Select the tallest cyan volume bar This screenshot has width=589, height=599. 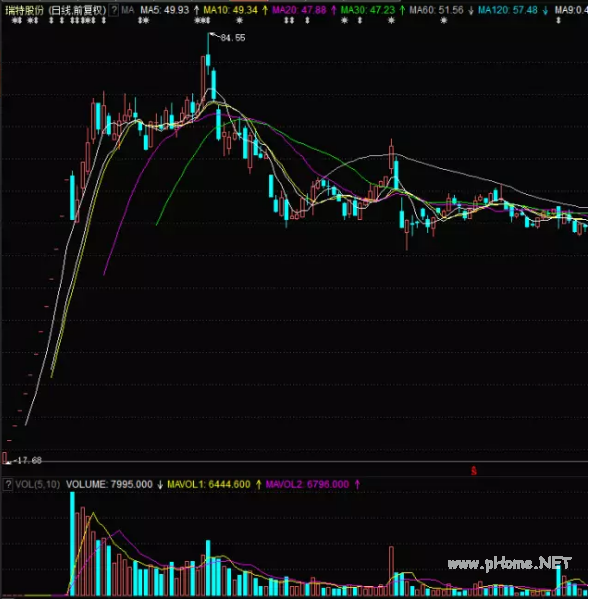pos(72,544)
